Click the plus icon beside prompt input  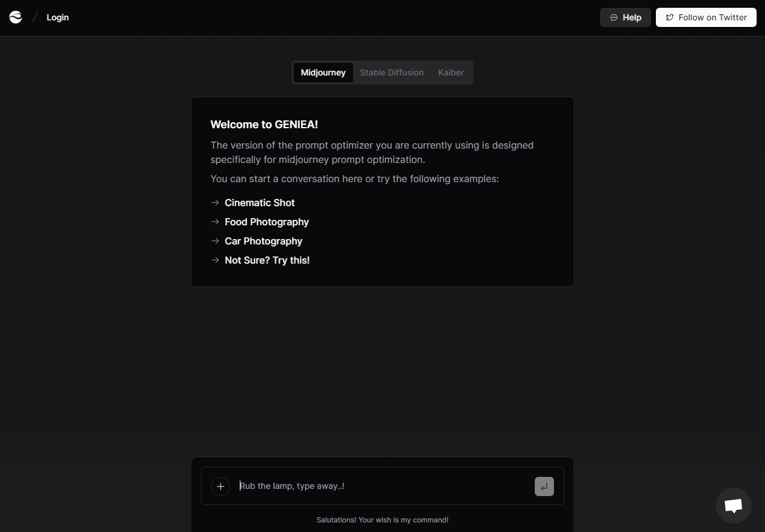click(x=221, y=486)
